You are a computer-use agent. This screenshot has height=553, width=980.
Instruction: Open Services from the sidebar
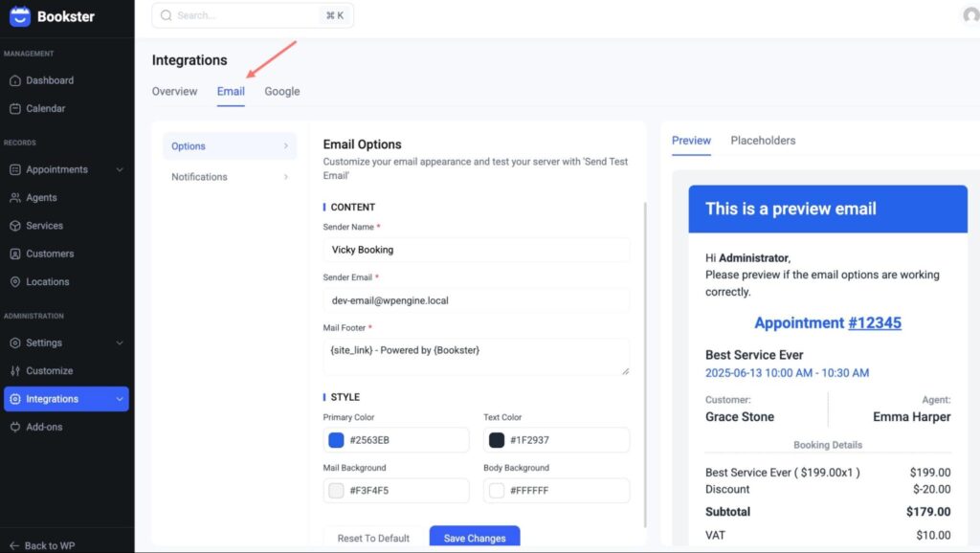pyautogui.click(x=67, y=226)
